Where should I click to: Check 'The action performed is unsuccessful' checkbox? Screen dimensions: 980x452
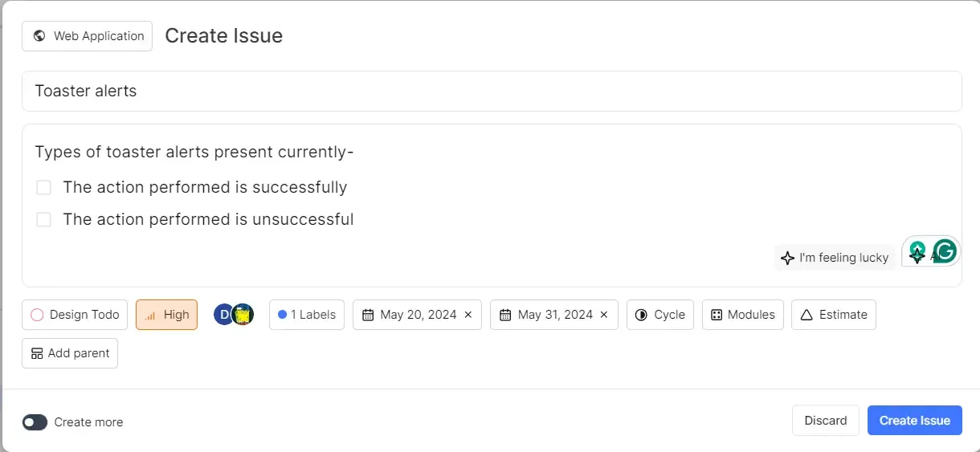pos(44,220)
